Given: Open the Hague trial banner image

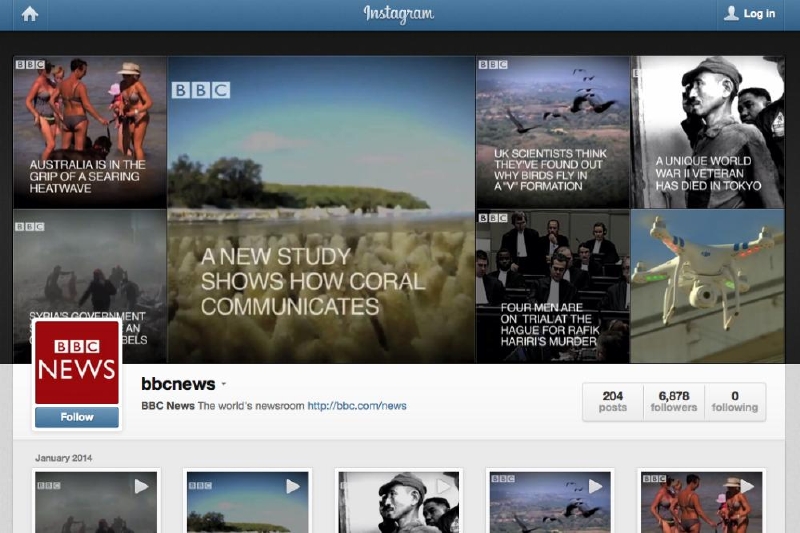Looking at the screenshot, I should pos(553,286).
